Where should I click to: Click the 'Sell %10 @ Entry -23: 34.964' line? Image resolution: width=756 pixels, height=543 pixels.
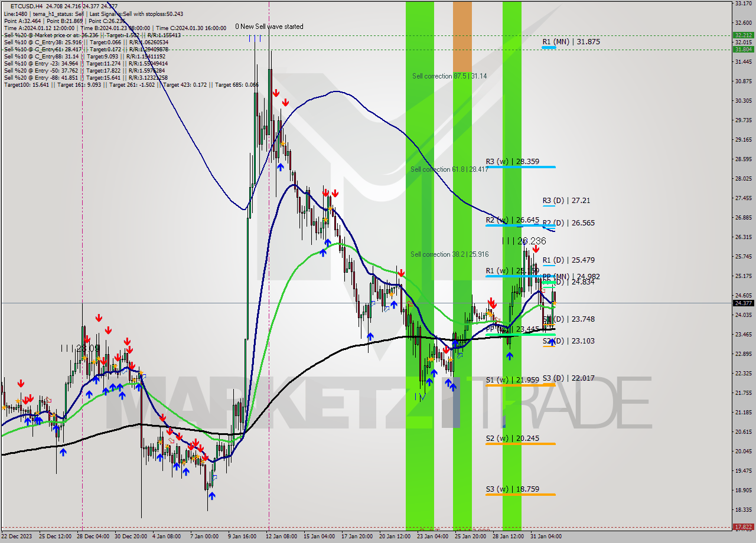click(x=86, y=64)
